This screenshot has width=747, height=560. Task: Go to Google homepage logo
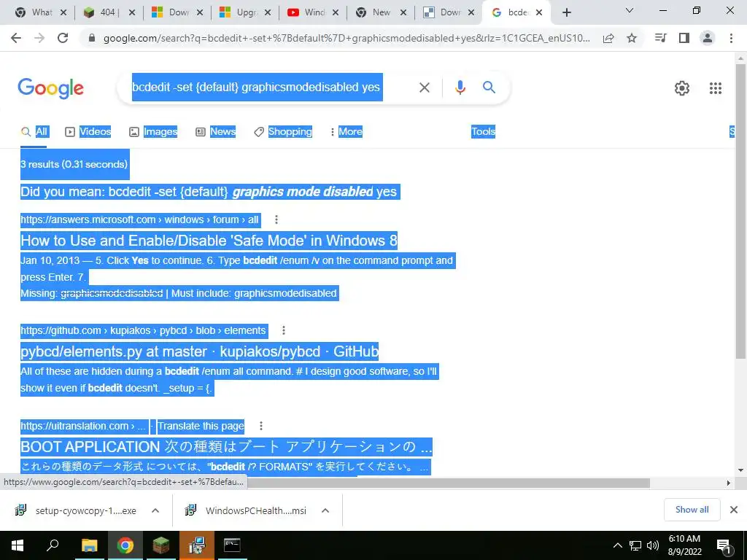click(51, 88)
